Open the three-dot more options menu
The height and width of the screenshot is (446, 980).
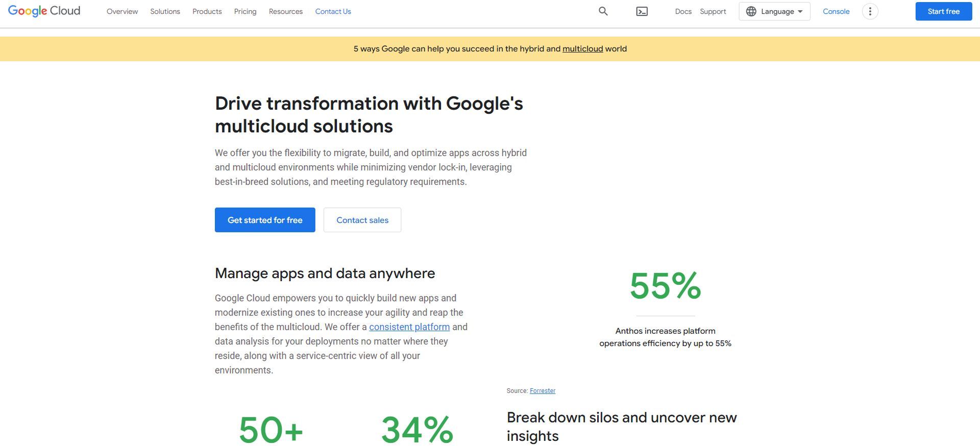tap(870, 11)
